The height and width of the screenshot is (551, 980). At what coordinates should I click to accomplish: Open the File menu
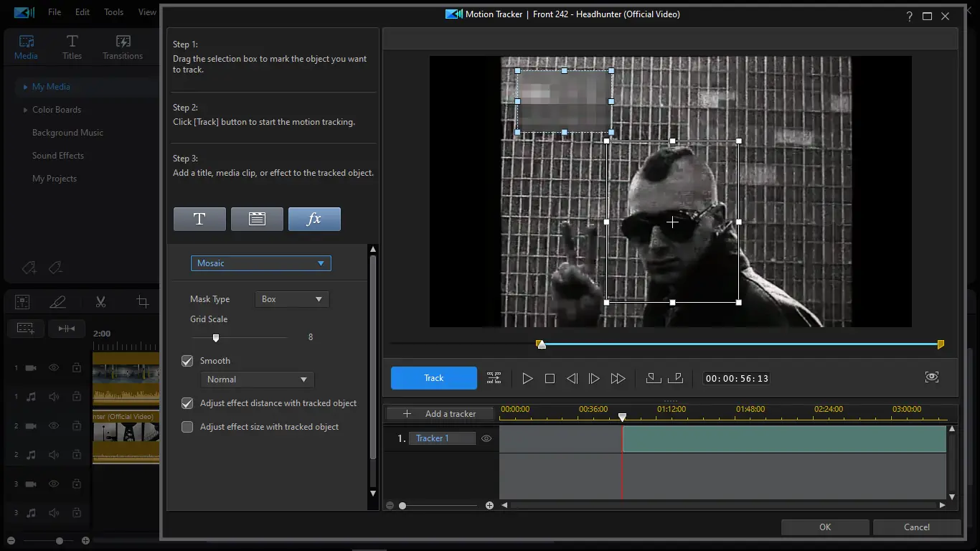coord(55,12)
